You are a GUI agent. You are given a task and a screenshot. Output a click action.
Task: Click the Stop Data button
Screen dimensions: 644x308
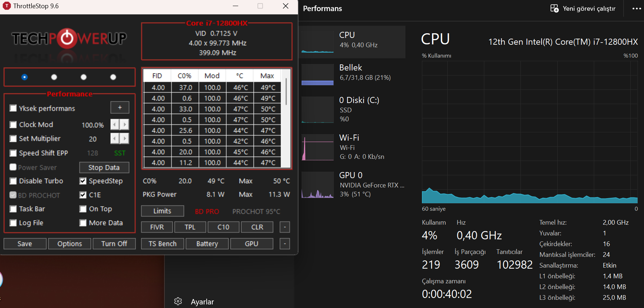tap(104, 167)
